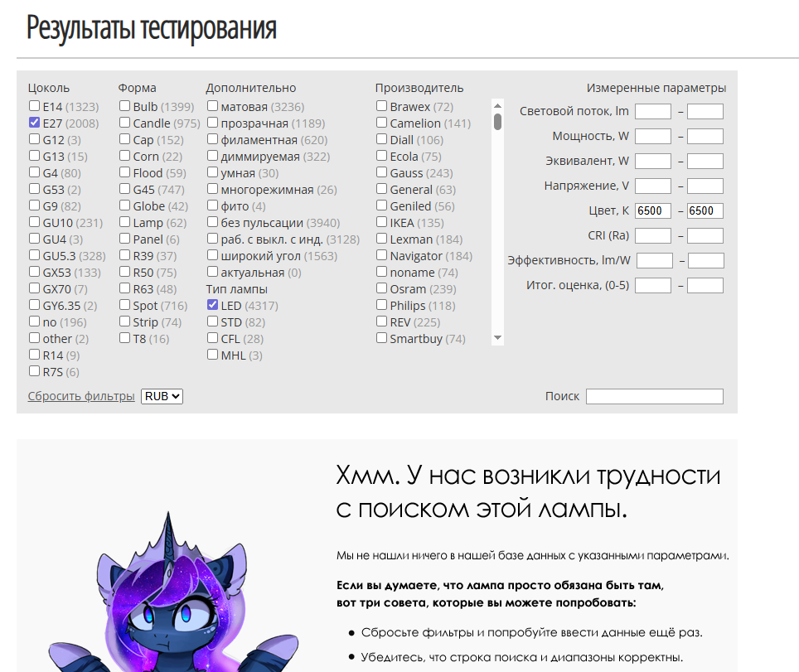Tick the Bulb shape checkbox
This screenshot has width=799, height=672.
124,106
